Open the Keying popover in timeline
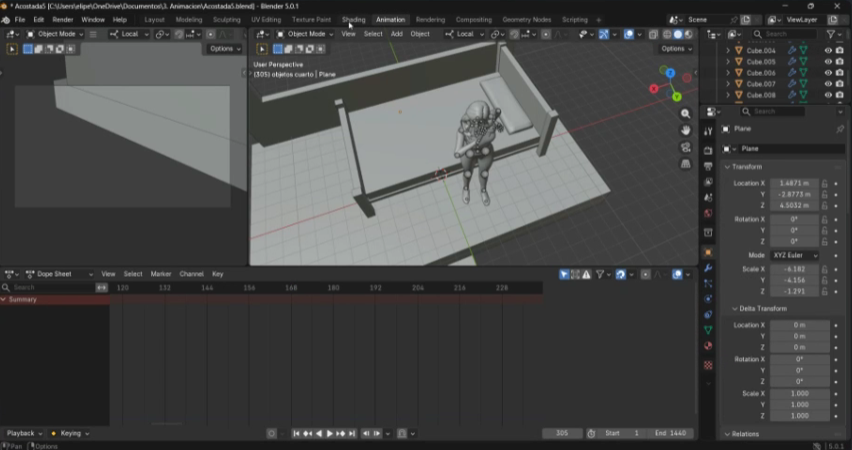Image resolution: width=852 pixels, height=450 pixels. [x=71, y=433]
